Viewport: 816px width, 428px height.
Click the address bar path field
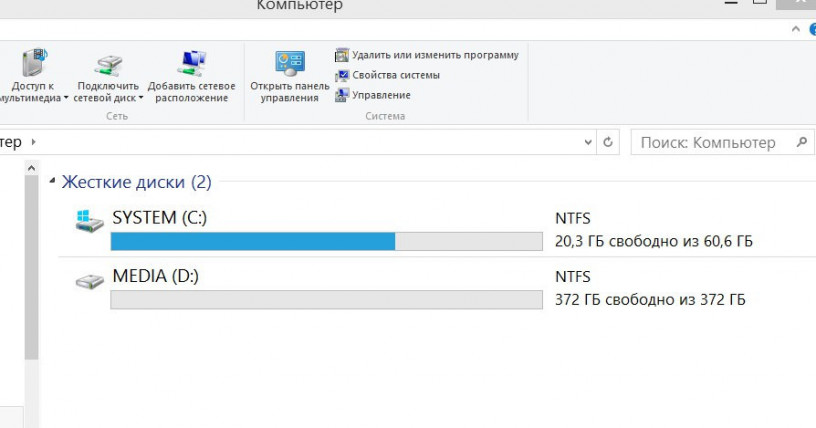pos(298,142)
